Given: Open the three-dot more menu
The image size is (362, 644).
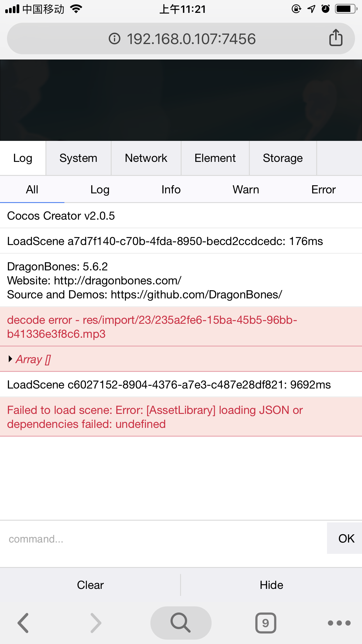Looking at the screenshot, I should click(339, 623).
